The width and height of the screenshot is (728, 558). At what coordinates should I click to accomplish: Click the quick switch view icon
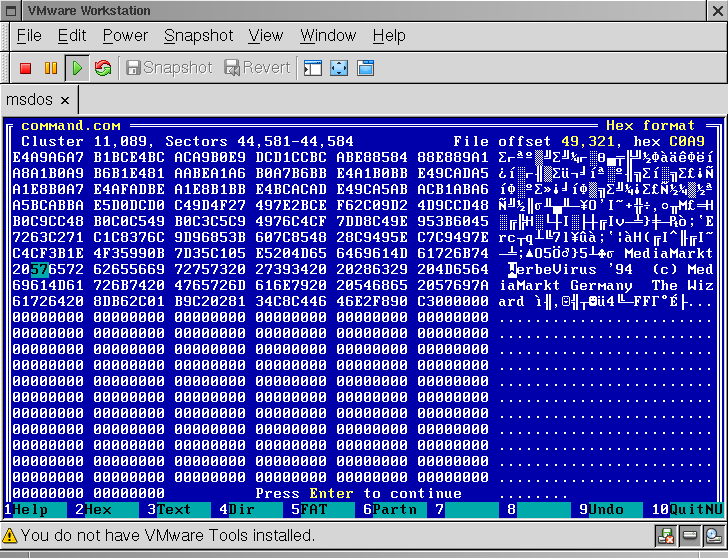point(365,68)
